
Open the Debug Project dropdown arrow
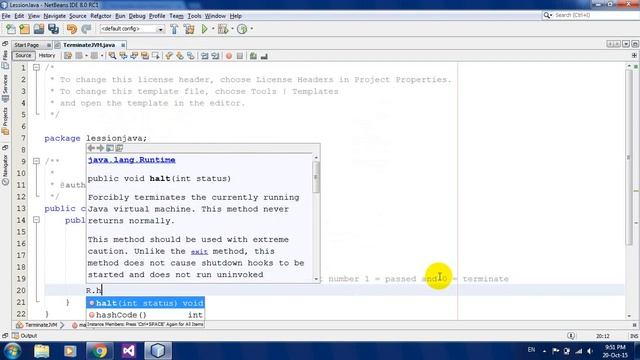tap(232, 29)
